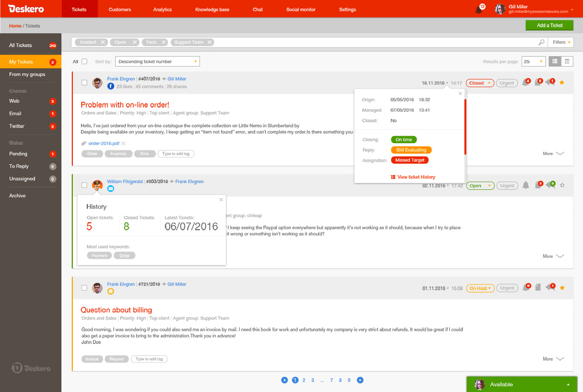Open the Closed status dropdown

click(480, 83)
